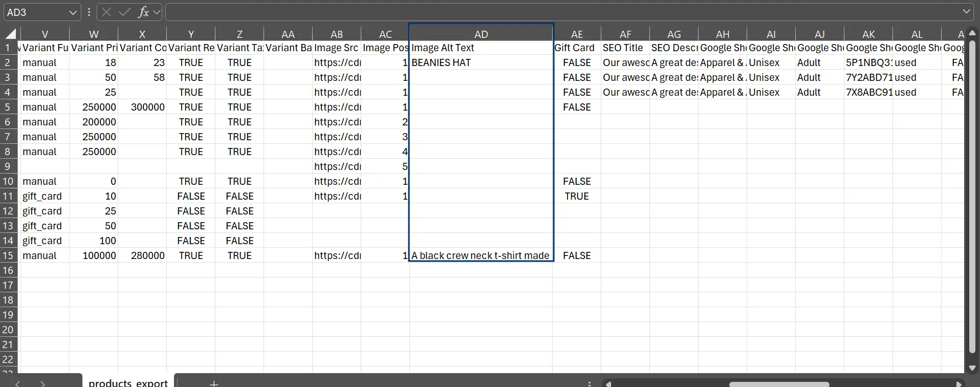Image resolution: width=980 pixels, height=387 pixels.
Task: Click the 'BEANIES HAT' cell
Action: pos(481,62)
